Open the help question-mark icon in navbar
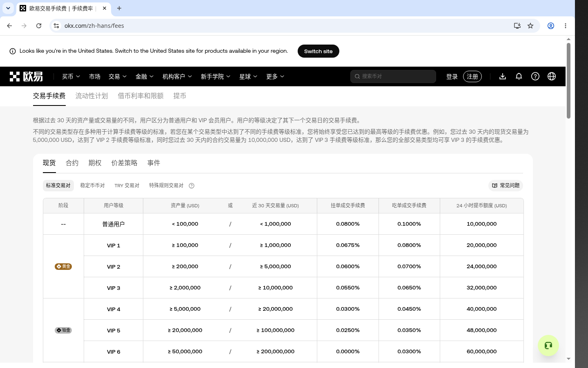 pyautogui.click(x=535, y=76)
